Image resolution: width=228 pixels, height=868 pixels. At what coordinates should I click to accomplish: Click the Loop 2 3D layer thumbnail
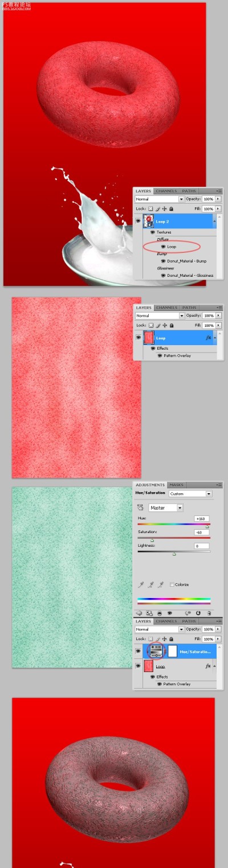[x=148, y=221]
